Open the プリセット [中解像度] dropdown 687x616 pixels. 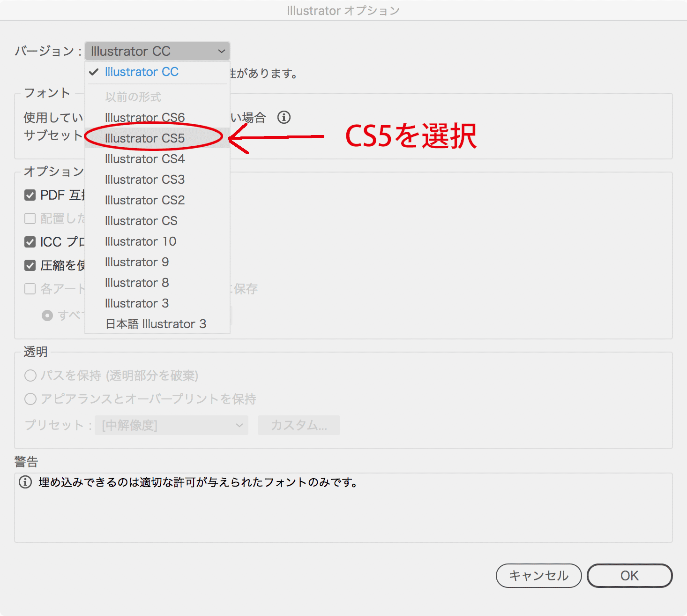172,425
